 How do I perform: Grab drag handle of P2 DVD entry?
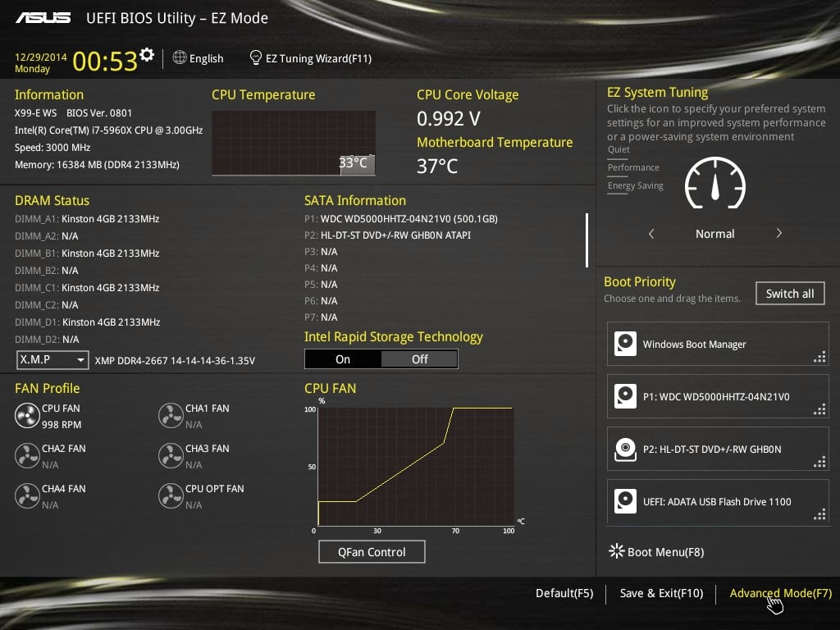pos(819,463)
